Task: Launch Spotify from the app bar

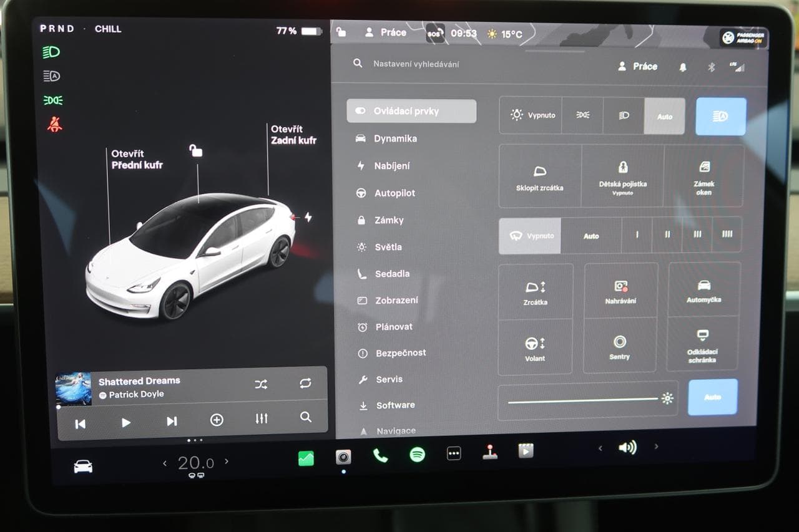Action: [x=417, y=456]
